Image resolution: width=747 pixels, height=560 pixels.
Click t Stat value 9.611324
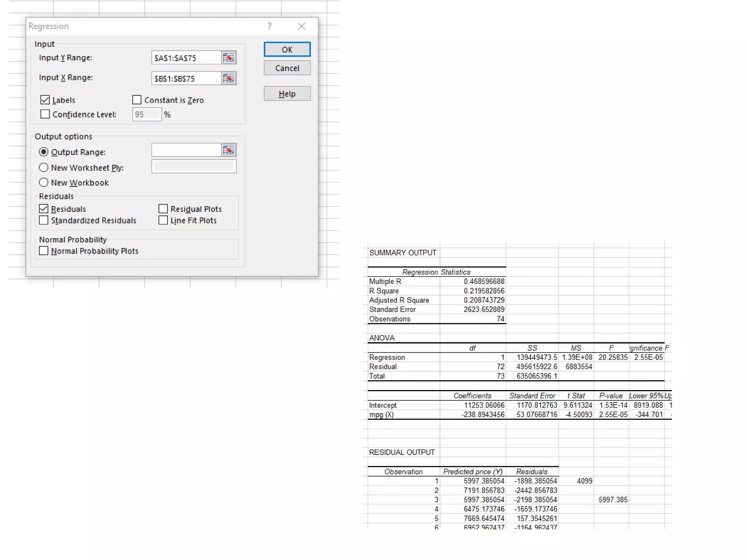(576, 405)
